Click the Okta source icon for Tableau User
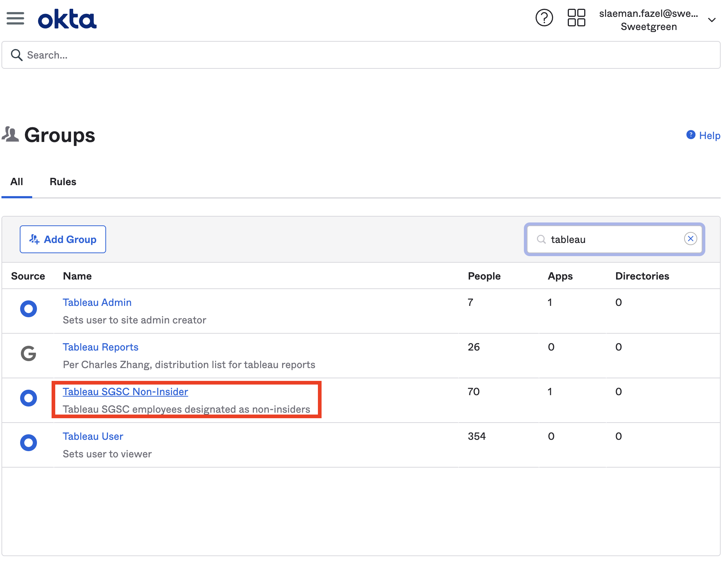Screen dimensions: 728x562 click(29, 443)
